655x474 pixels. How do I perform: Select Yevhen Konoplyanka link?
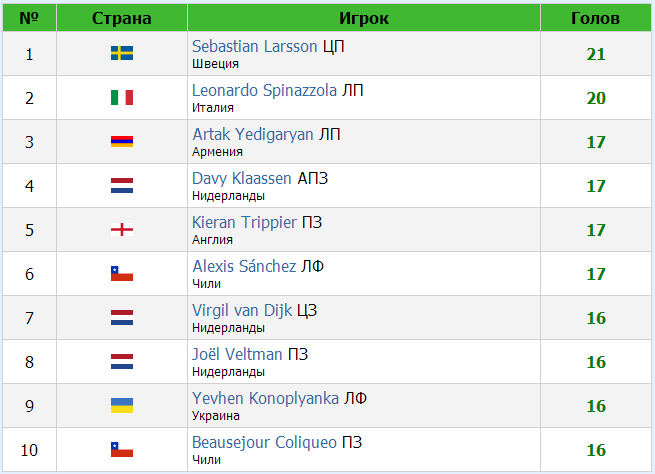click(x=265, y=399)
